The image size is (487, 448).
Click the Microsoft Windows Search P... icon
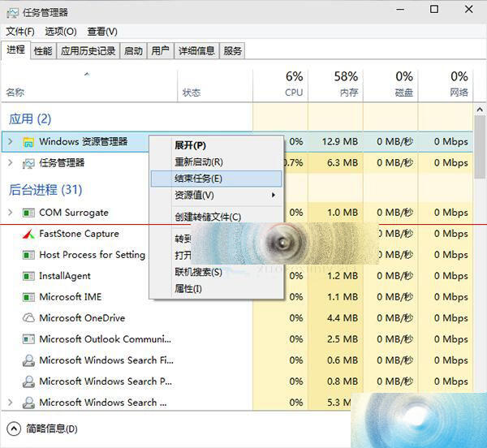pos(28,381)
